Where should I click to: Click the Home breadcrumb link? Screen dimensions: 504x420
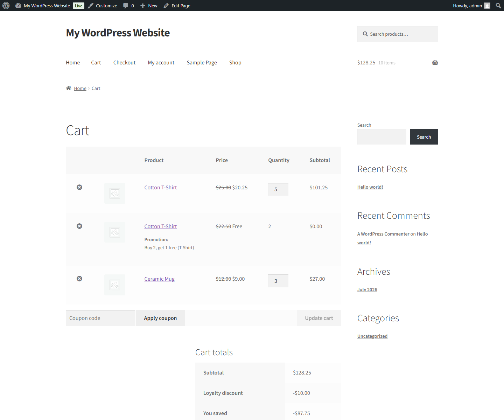point(80,89)
